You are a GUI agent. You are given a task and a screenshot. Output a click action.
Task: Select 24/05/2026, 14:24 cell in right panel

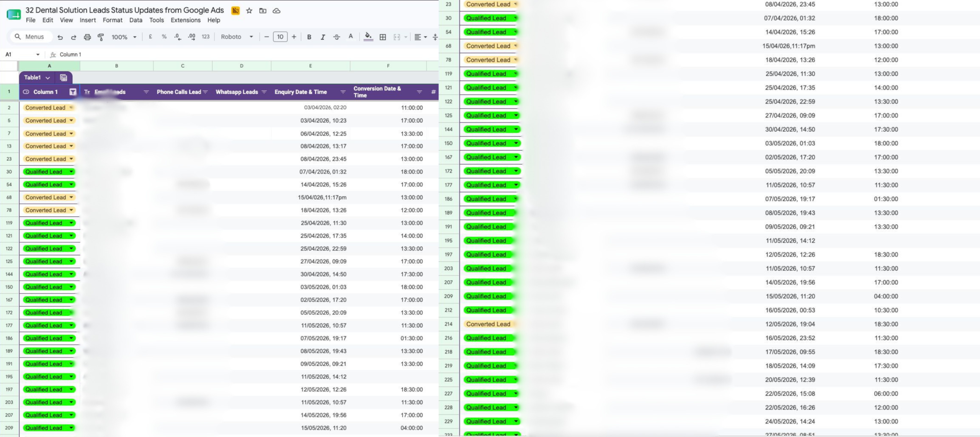pos(790,421)
